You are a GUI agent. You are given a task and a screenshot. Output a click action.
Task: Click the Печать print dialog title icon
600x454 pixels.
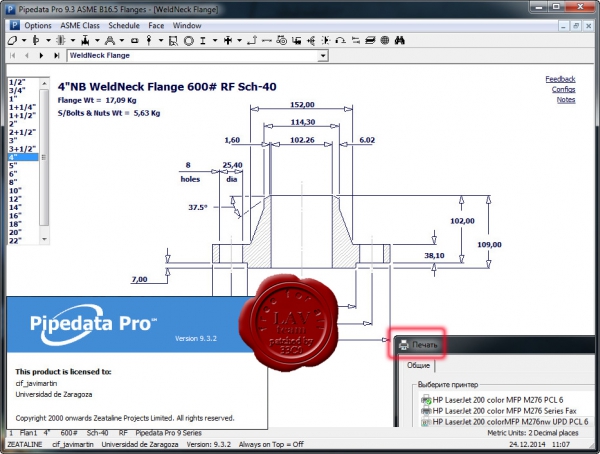404,345
